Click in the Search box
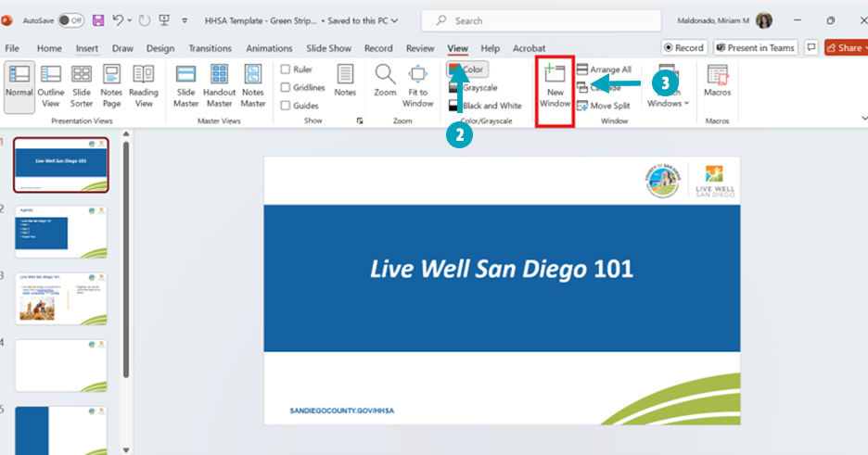868x455 pixels. 542,20
